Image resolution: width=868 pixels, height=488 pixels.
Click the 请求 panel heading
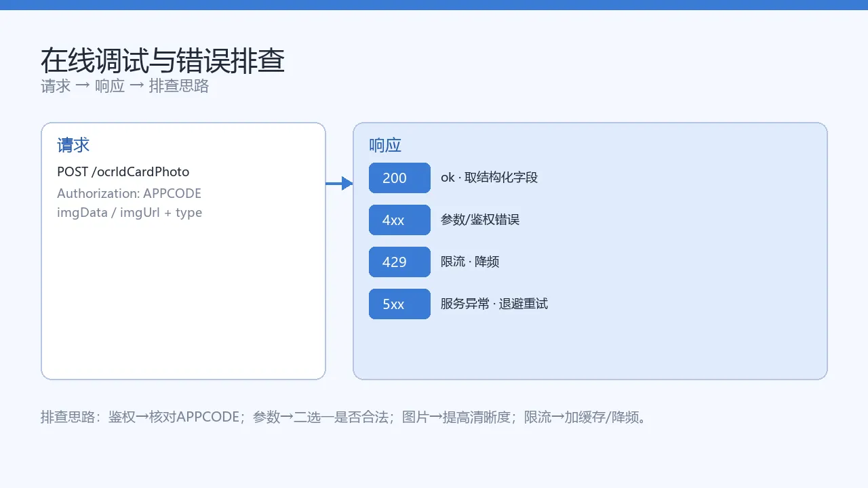(x=73, y=145)
